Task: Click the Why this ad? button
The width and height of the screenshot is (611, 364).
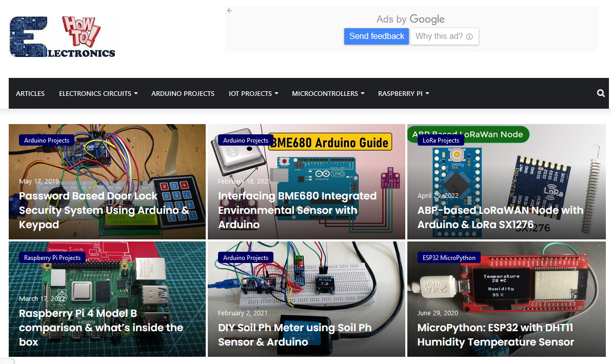Action: pos(444,36)
